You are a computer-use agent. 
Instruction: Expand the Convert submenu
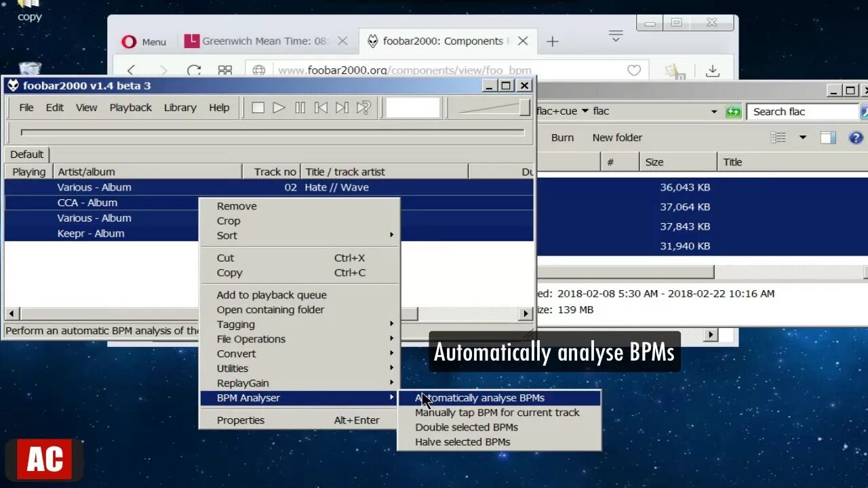(299, 354)
